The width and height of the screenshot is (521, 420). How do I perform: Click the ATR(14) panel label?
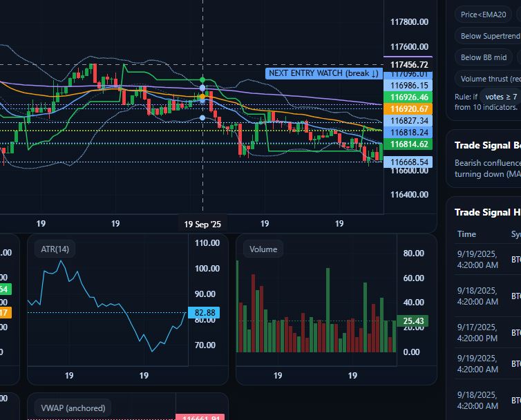pyautogui.click(x=53, y=249)
